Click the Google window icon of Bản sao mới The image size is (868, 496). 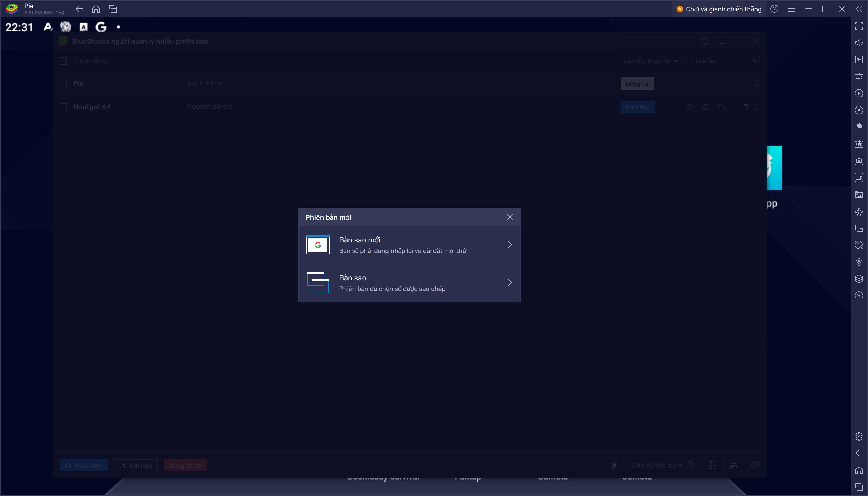[x=318, y=245]
